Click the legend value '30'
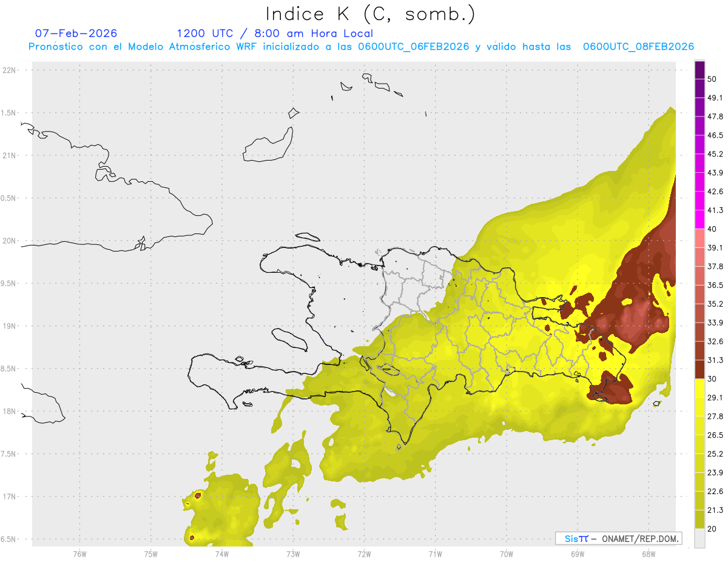This screenshot has height=562, width=728. pos(712,380)
